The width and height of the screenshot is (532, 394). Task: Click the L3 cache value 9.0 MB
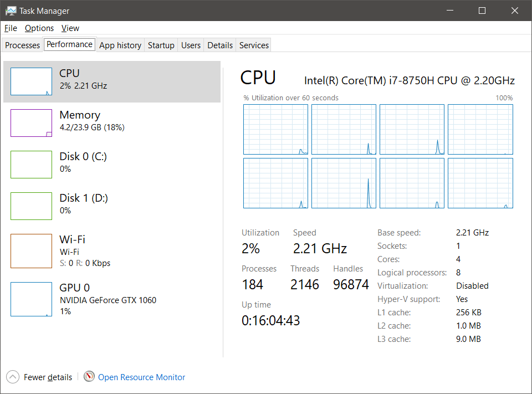(x=468, y=339)
